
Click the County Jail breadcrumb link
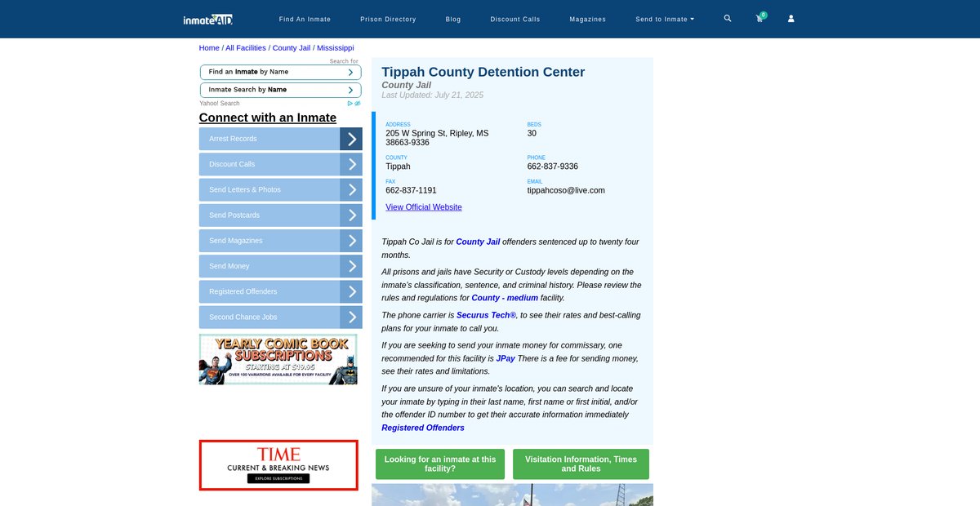point(292,48)
